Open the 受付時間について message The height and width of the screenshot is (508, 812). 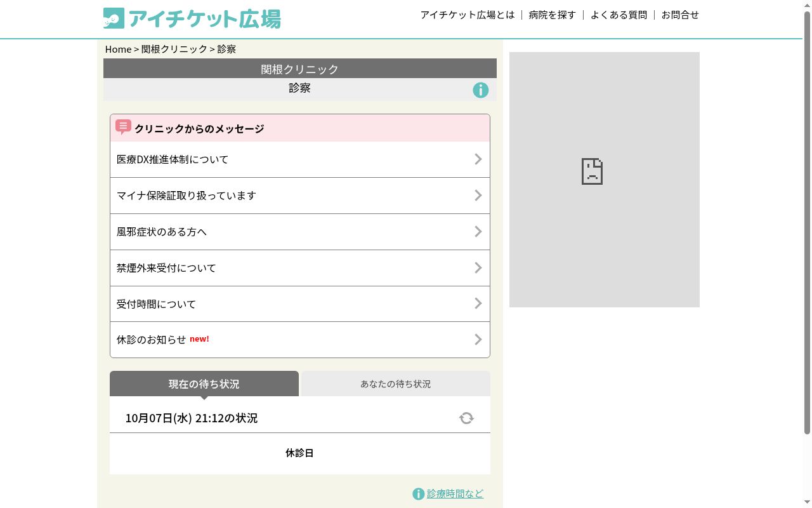pyautogui.click(x=300, y=304)
